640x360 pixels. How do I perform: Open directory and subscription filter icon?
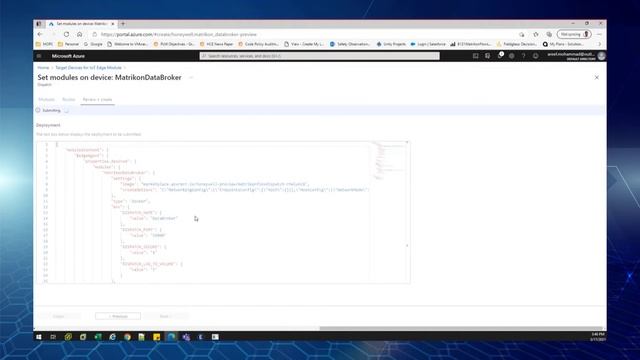tap(487, 56)
